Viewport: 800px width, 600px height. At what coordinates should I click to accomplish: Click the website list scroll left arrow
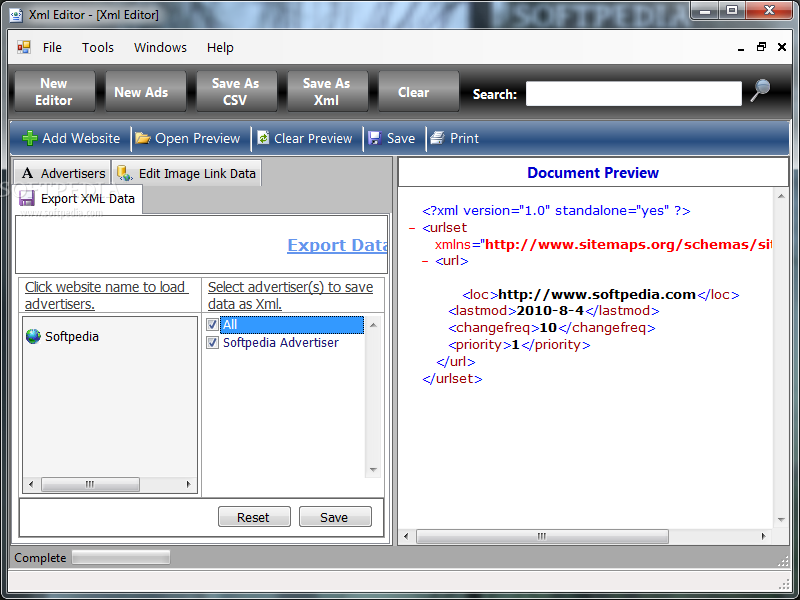[31, 484]
